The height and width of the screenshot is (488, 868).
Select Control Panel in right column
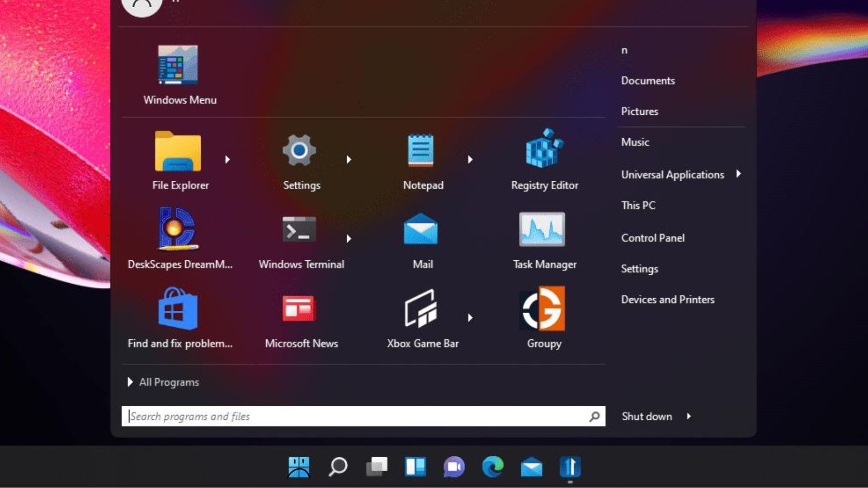pyautogui.click(x=652, y=238)
